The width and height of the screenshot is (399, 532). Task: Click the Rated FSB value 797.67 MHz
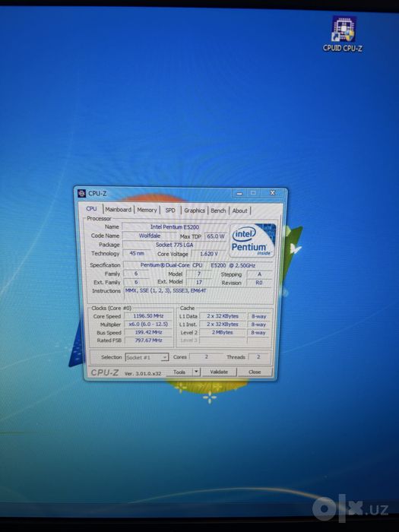tap(148, 340)
